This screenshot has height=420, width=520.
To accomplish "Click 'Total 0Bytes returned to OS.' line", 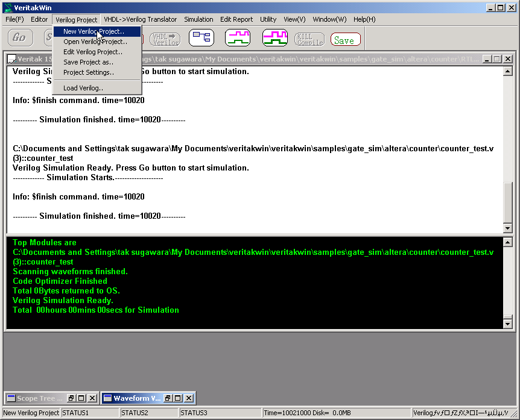I will 66,291.
